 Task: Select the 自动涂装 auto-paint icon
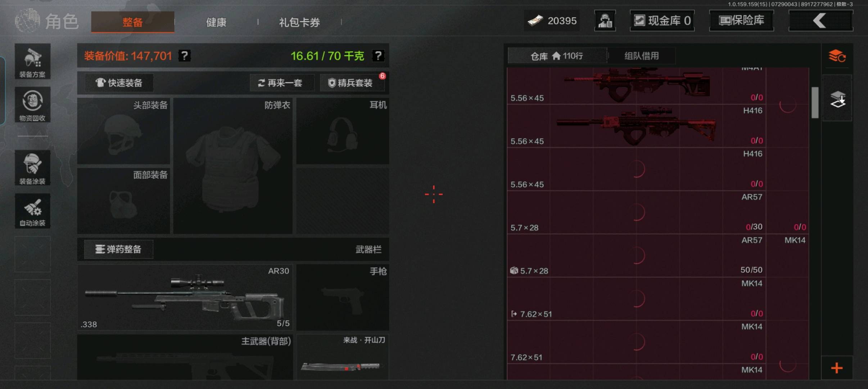click(x=32, y=211)
